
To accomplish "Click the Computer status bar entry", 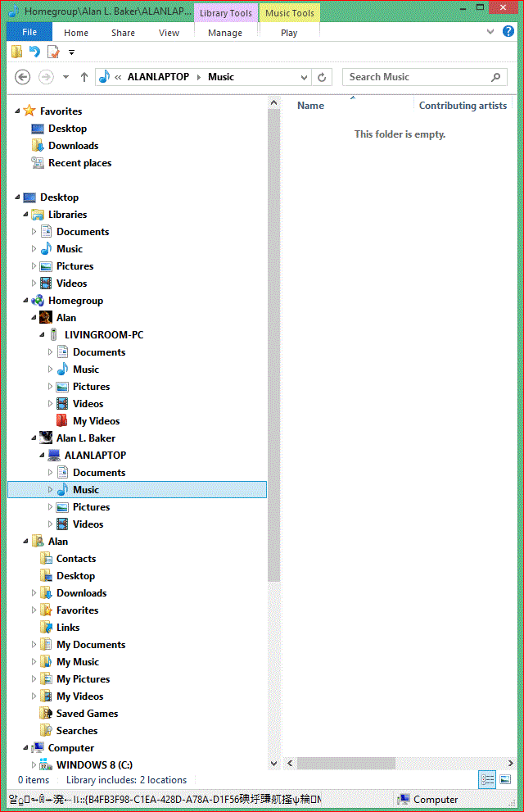I will tap(428, 800).
